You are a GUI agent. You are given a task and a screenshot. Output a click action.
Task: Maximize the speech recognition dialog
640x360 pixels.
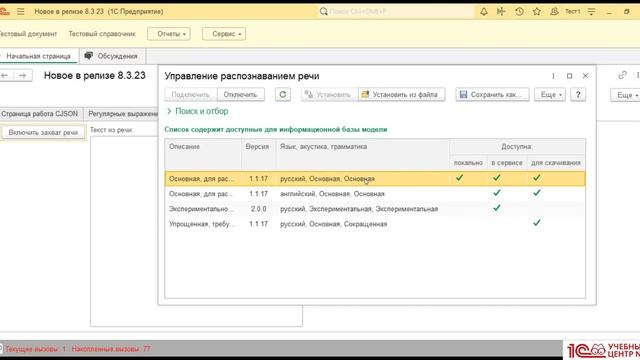pyautogui.click(x=569, y=76)
